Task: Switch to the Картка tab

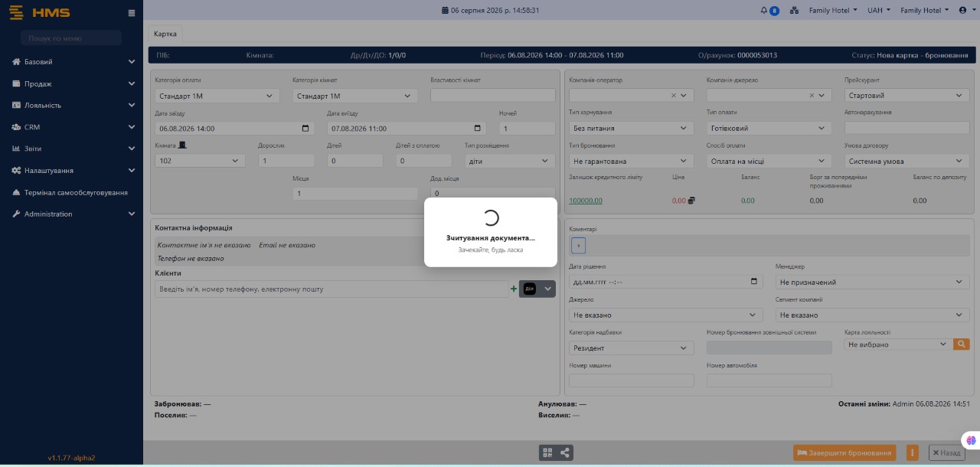Action: pyautogui.click(x=165, y=34)
